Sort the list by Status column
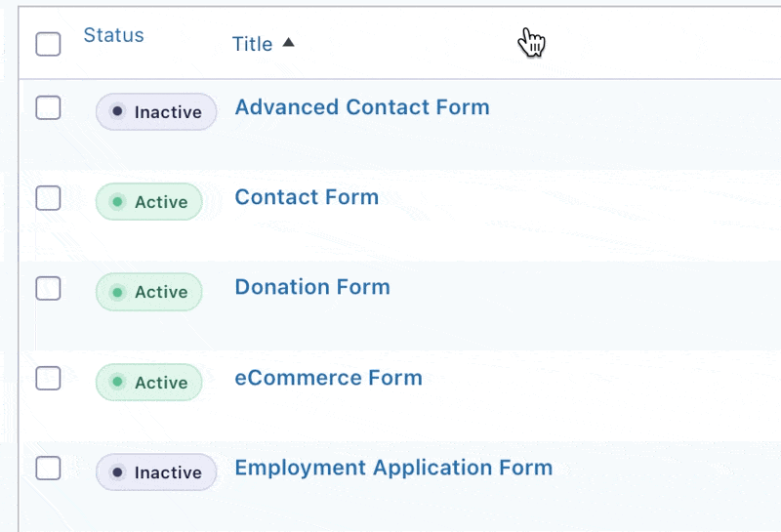The image size is (781, 532). pyautogui.click(x=113, y=35)
